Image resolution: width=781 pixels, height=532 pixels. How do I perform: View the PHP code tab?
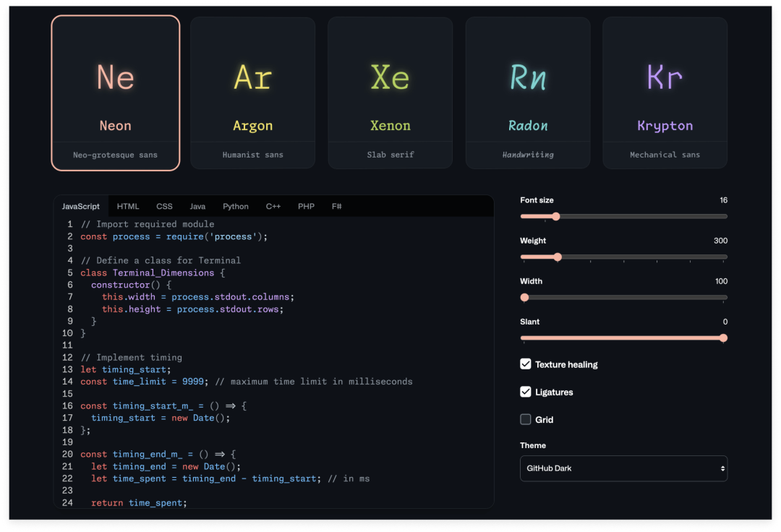click(x=306, y=206)
